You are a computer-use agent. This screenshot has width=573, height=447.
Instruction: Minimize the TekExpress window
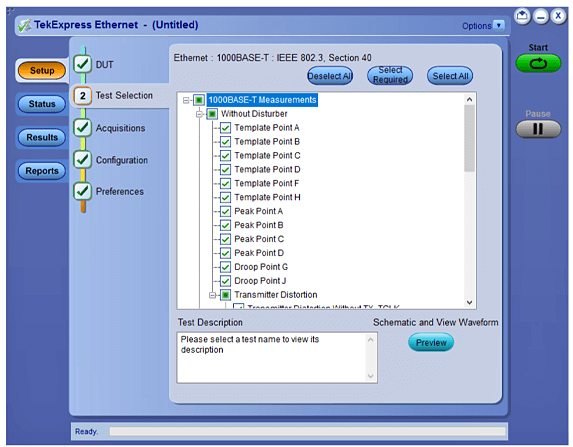pos(540,16)
